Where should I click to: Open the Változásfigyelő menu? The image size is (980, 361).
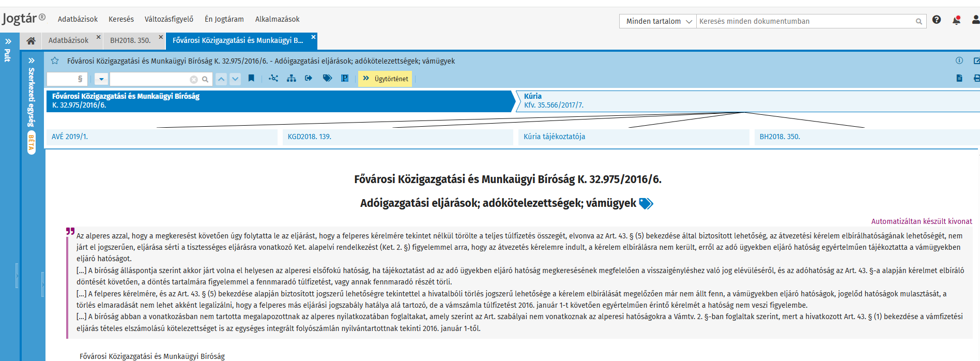(169, 19)
